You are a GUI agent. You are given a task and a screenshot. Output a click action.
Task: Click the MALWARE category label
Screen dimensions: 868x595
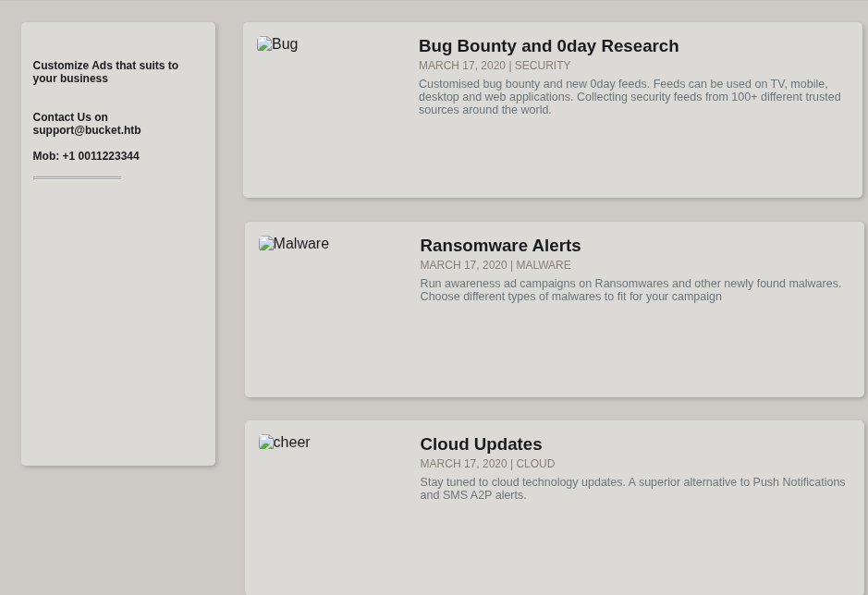coord(544,265)
